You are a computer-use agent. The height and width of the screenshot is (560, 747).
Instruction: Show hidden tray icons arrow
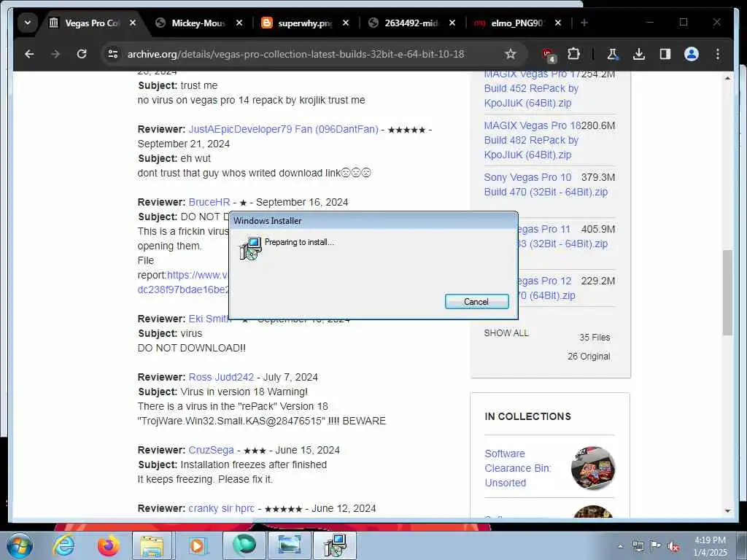click(620, 546)
